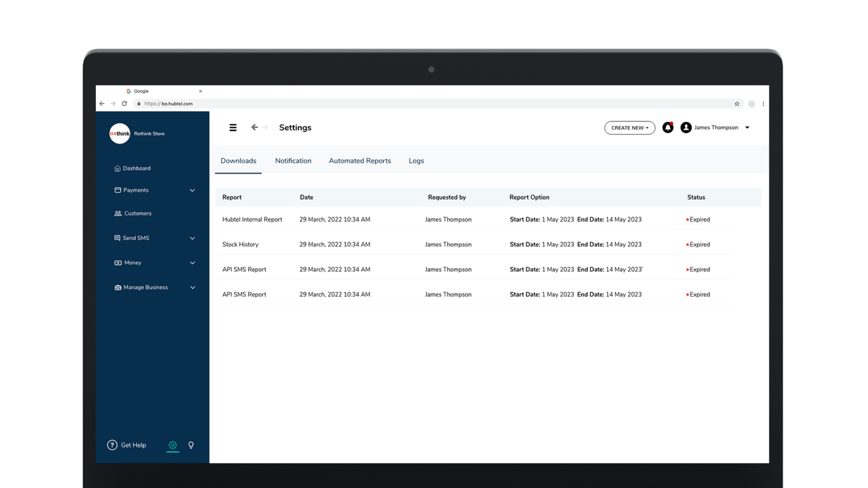
Task: Open the notification bell
Action: pyautogui.click(x=668, y=127)
